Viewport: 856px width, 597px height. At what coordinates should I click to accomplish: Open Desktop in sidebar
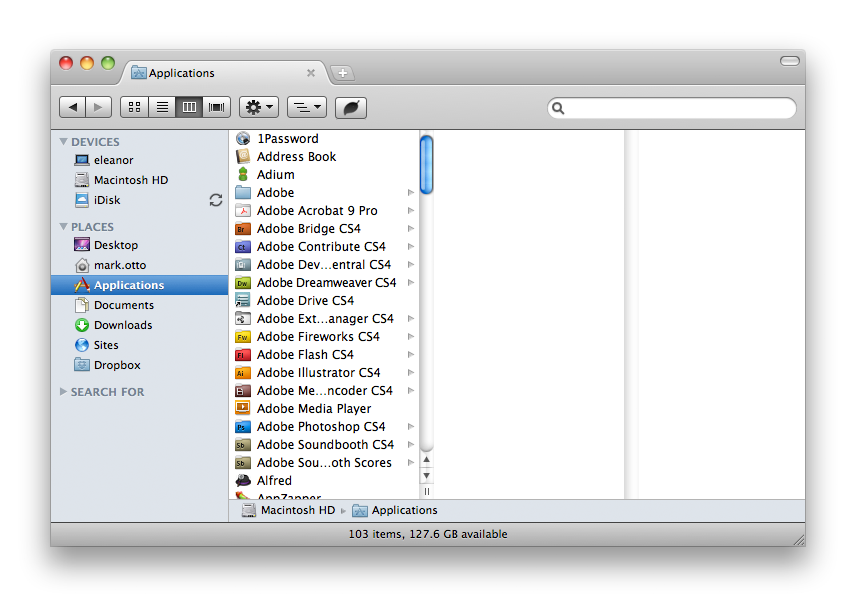(x=140, y=245)
